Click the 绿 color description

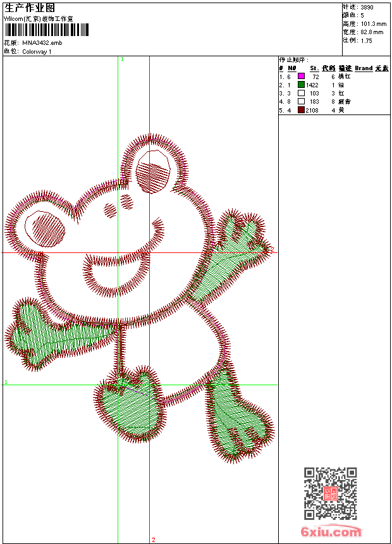click(341, 85)
